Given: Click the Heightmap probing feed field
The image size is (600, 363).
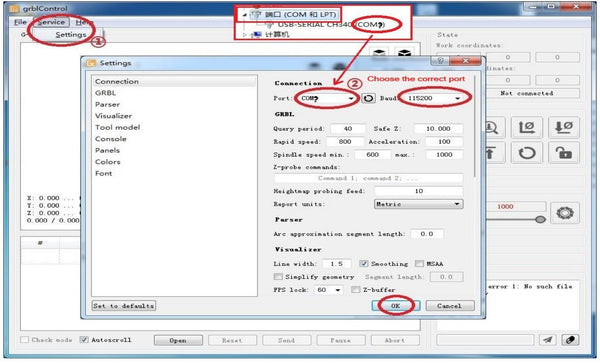Looking at the screenshot, I should (x=419, y=191).
